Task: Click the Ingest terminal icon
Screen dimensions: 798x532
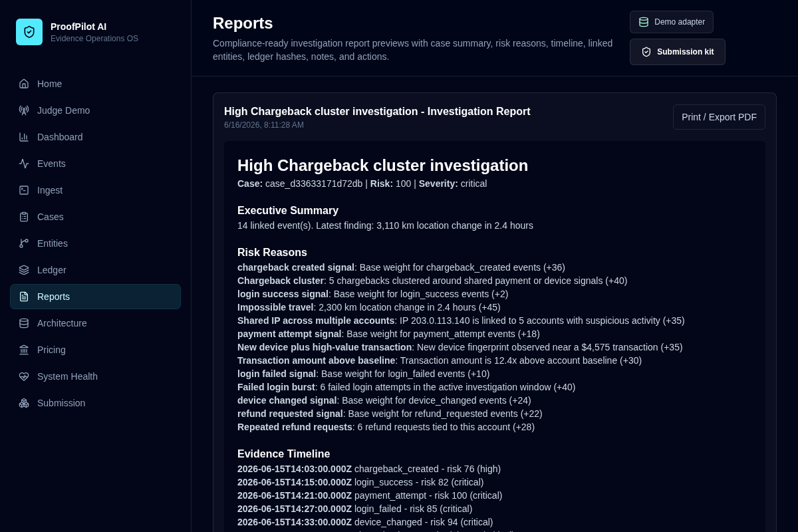Action: [24, 190]
